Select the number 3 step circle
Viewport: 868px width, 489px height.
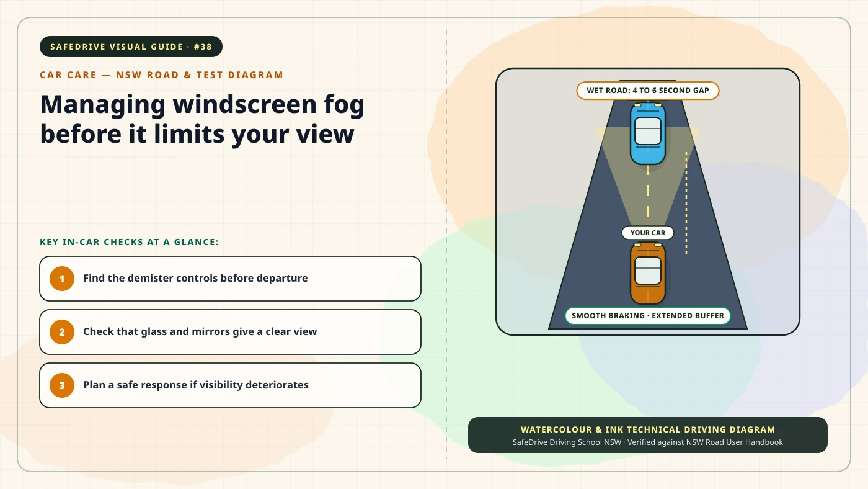click(x=62, y=385)
